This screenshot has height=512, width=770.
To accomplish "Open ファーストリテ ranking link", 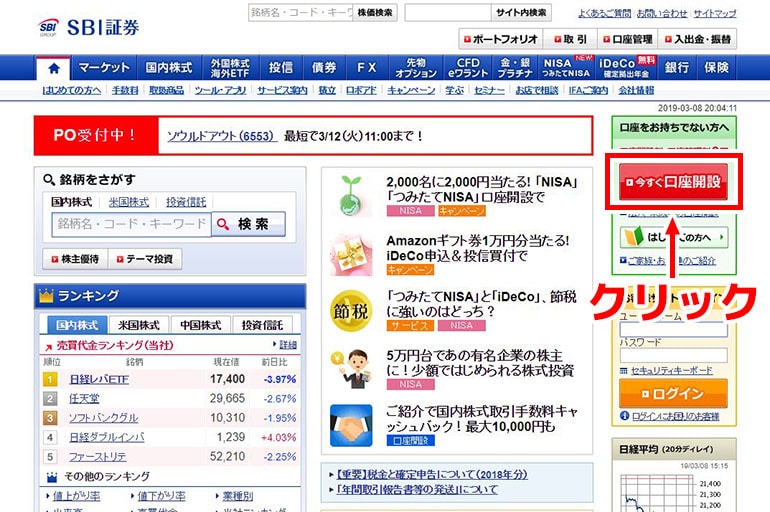I will (x=98, y=457).
